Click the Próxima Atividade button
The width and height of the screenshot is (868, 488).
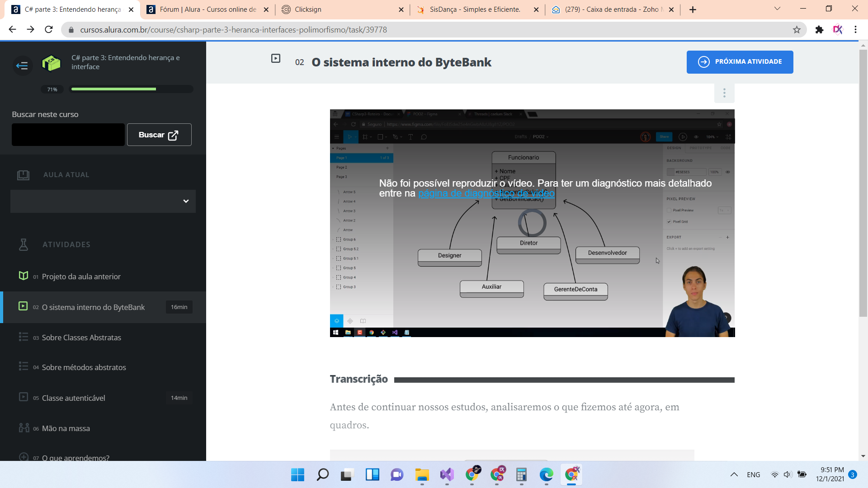coord(740,62)
